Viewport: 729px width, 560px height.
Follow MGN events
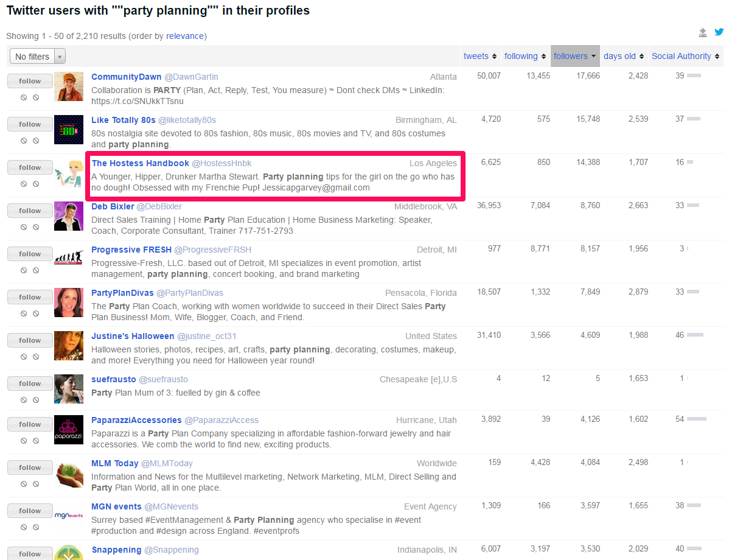(x=30, y=511)
